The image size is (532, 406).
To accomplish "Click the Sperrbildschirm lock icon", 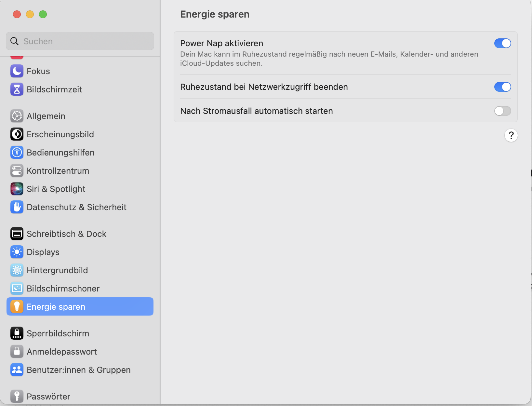I will (17, 333).
